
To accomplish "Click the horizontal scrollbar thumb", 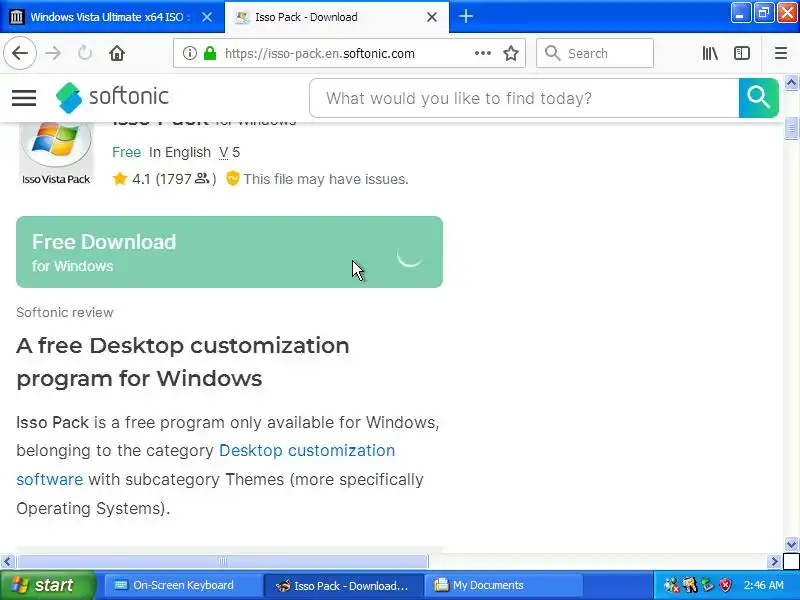I will point(222,562).
